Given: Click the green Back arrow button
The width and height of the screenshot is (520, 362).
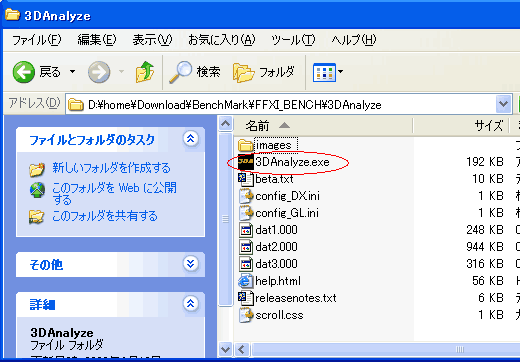Looking at the screenshot, I should 24,72.
